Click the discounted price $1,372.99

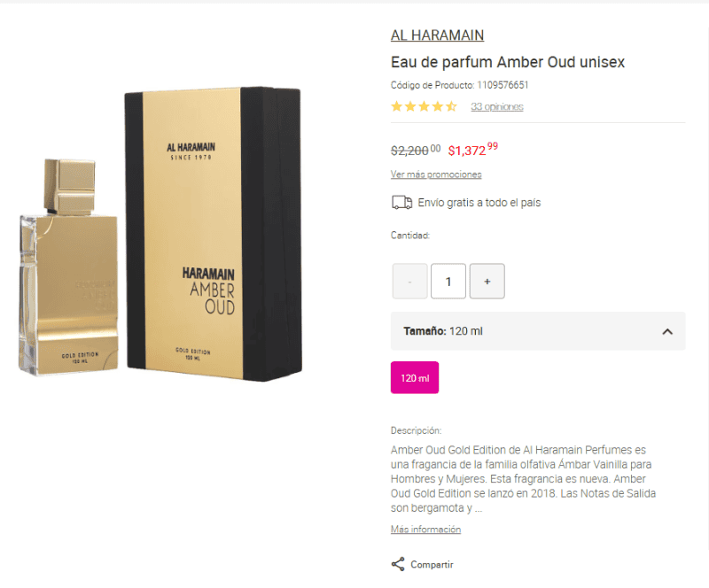coord(472,149)
